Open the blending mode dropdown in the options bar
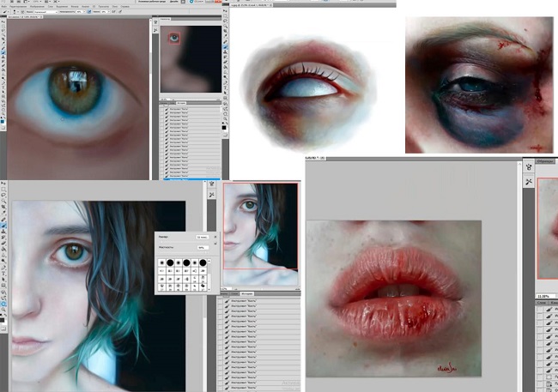558x392 pixels. point(45,11)
